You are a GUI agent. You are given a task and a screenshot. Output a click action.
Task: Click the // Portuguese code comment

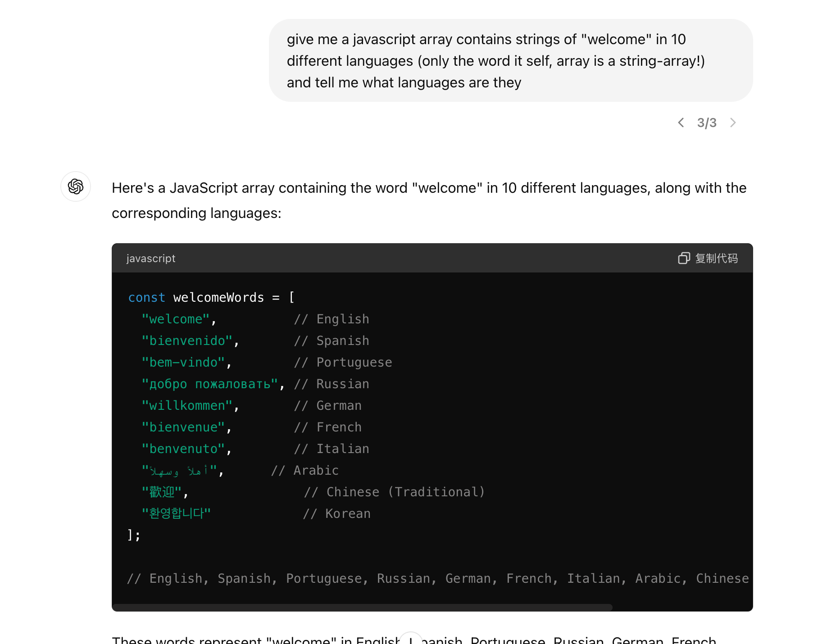tap(343, 363)
